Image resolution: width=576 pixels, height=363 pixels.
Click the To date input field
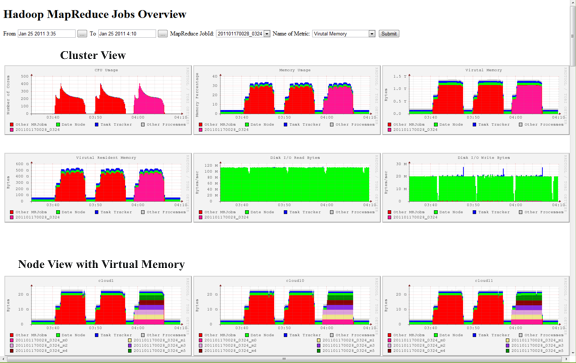(x=127, y=33)
